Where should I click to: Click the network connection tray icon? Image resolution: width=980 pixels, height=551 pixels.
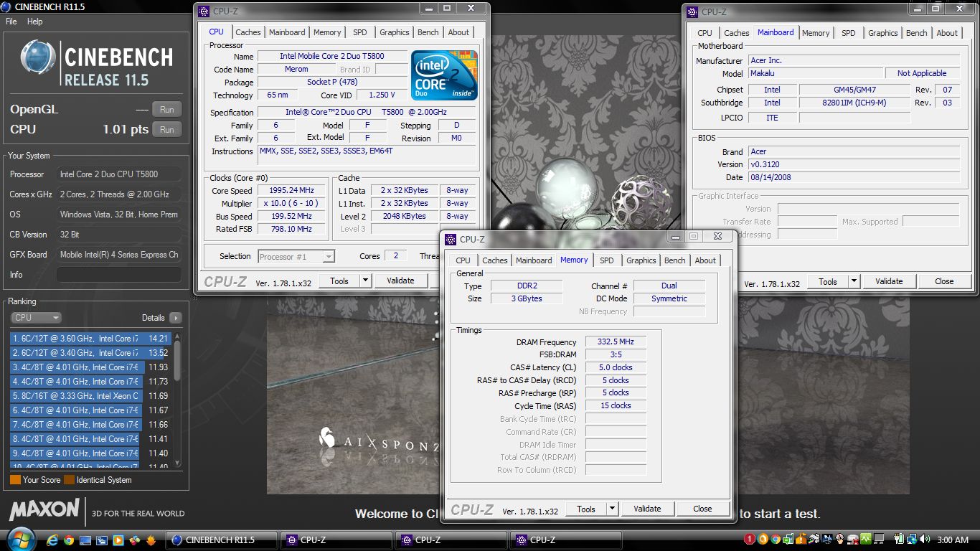[912, 539]
